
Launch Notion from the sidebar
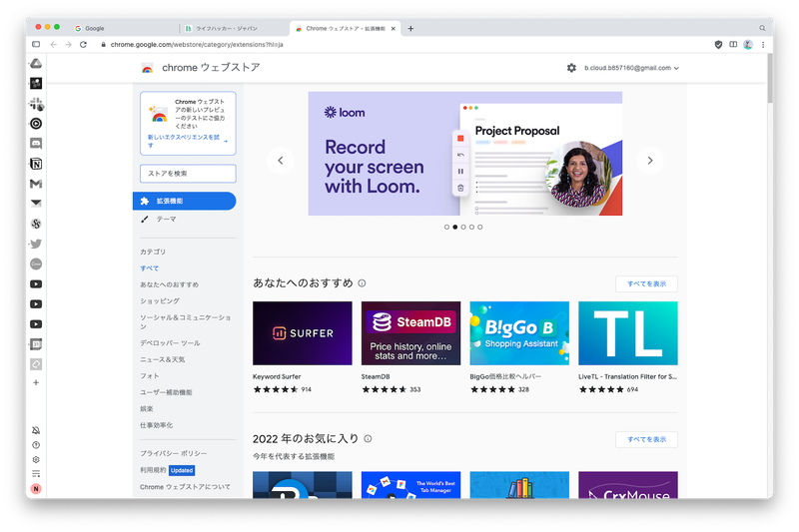(36, 164)
